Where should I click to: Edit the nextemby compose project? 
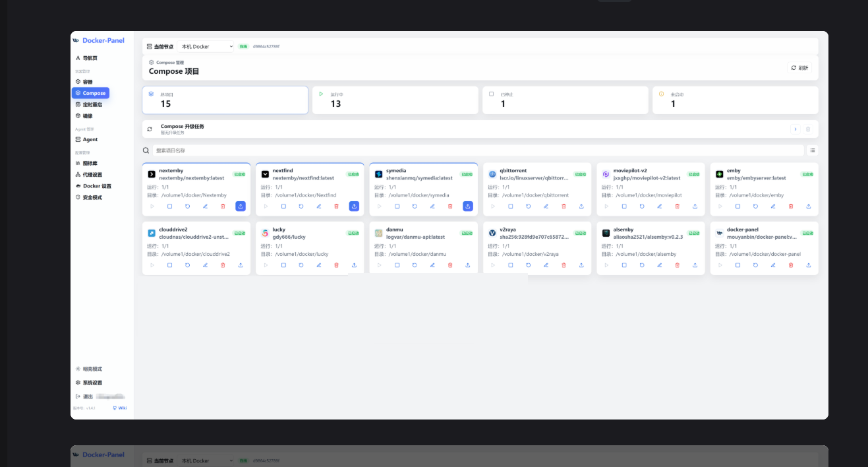pyautogui.click(x=205, y=206)
